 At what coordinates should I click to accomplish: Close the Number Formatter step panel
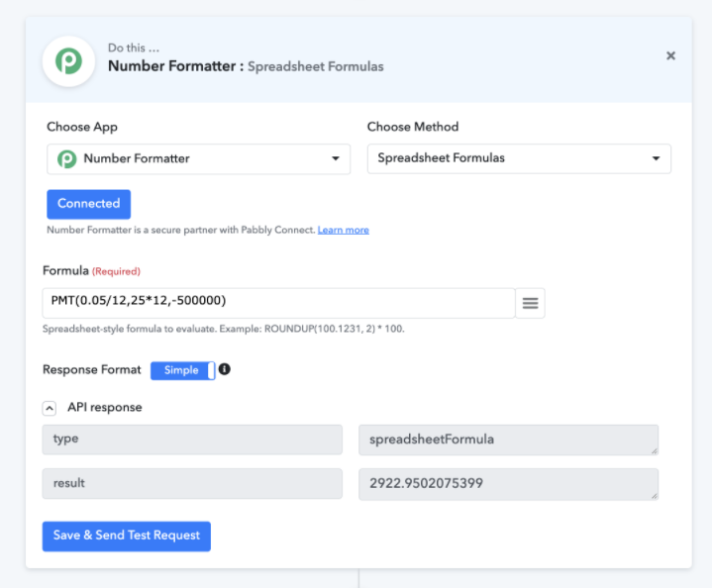tap(670, 55)
